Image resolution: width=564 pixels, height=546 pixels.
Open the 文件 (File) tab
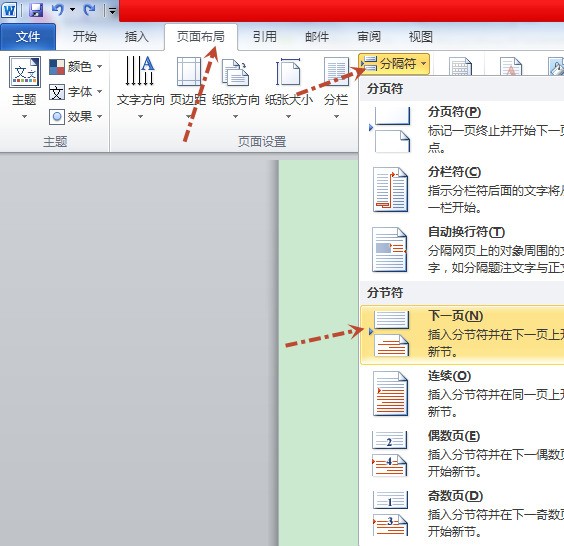click(x=28, y=36)
